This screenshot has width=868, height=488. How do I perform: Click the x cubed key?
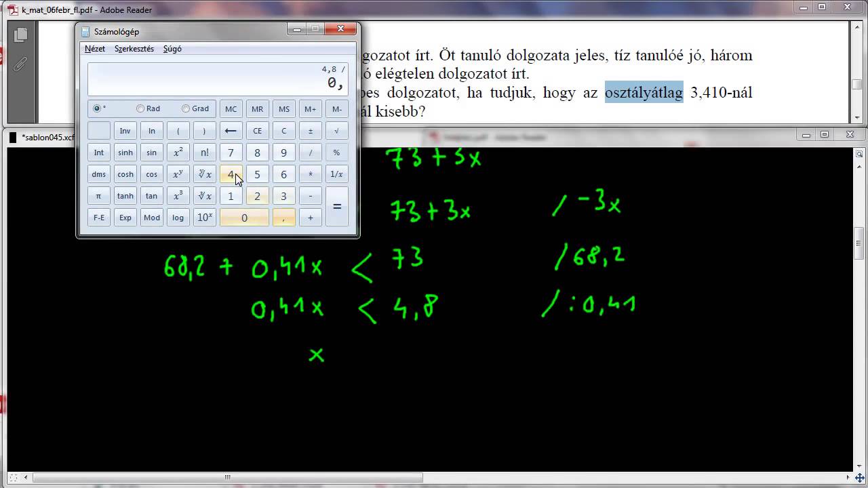178,196
